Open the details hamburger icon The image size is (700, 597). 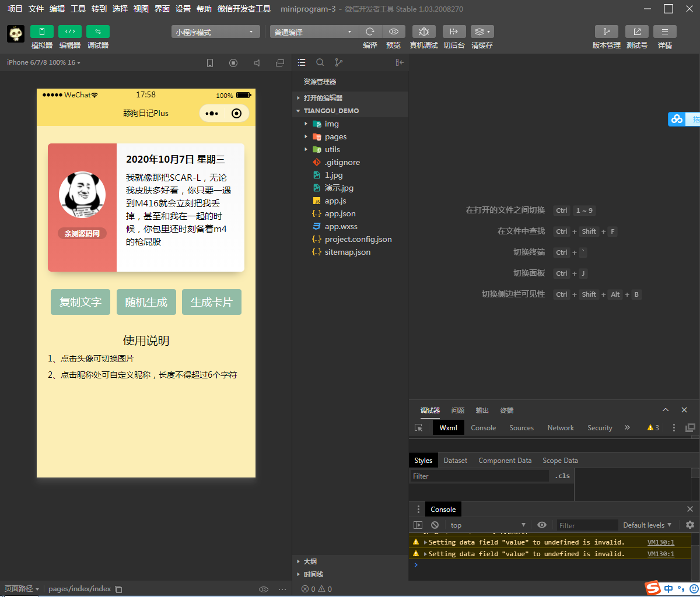tap(665, 31)
